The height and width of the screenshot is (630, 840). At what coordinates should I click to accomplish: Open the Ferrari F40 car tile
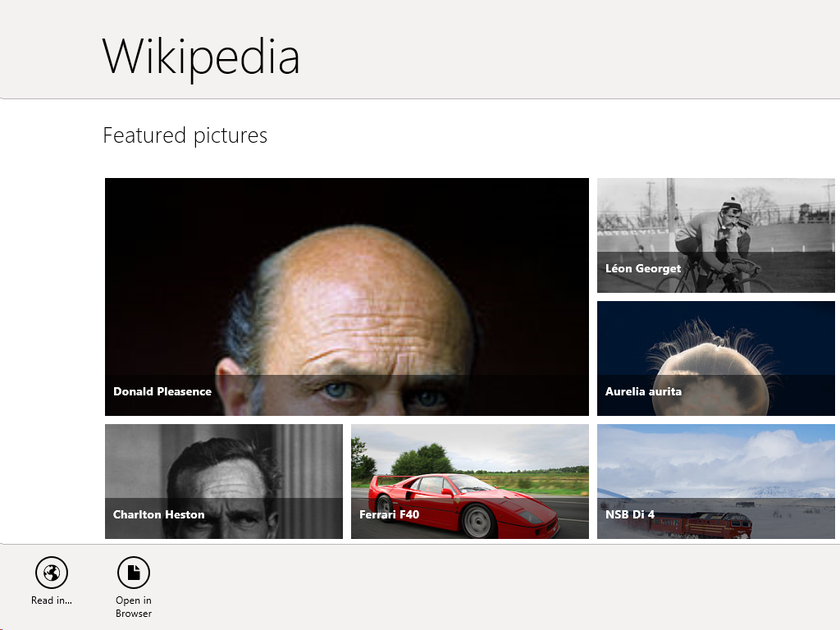click(x=470, y=482)
